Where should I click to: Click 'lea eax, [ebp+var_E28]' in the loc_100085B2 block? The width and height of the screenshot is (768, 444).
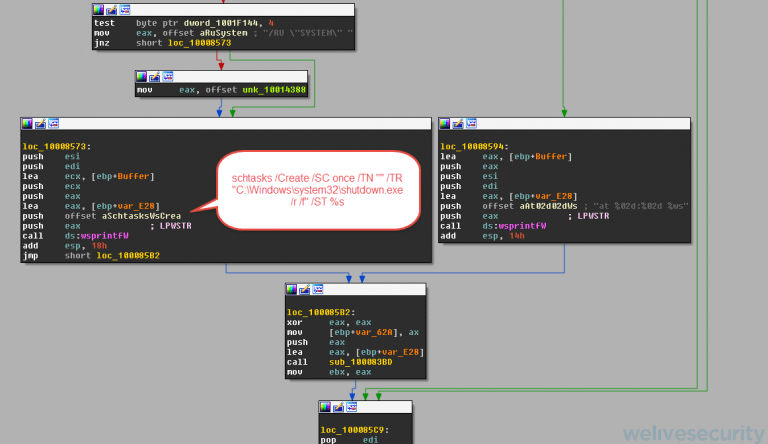pyautogui.click(x=356, y=352)
